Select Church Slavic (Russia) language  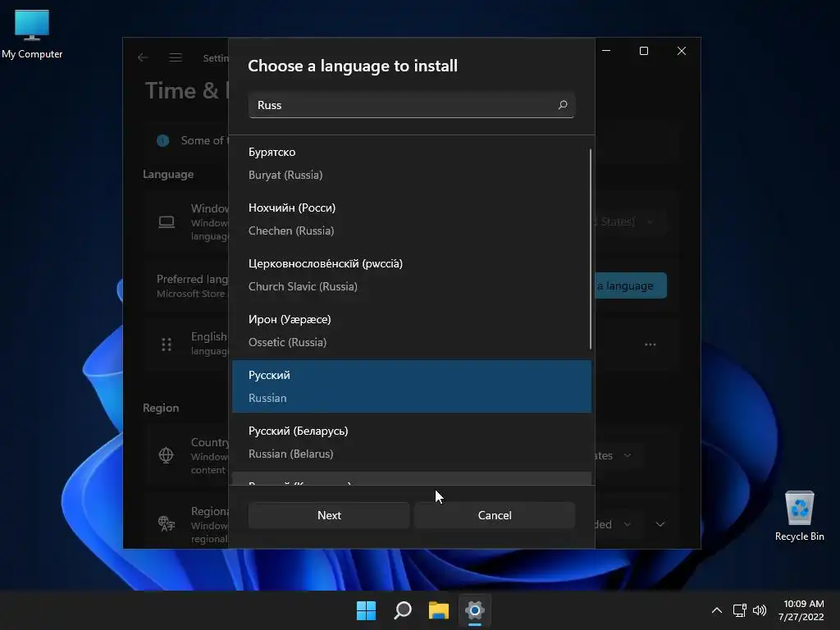click(x=412, y=275)
